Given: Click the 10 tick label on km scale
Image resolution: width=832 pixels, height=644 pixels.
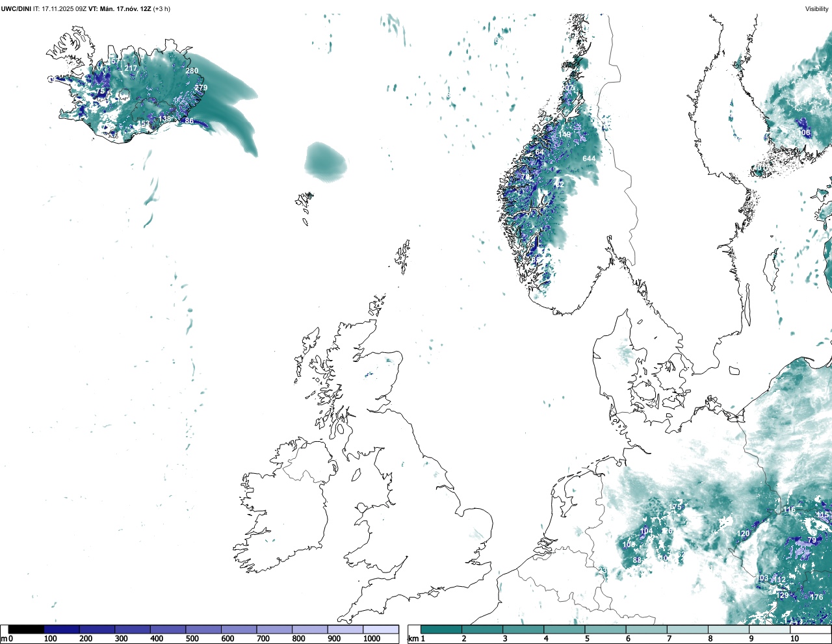Looking at the screenshot, I should coord(794,639).
